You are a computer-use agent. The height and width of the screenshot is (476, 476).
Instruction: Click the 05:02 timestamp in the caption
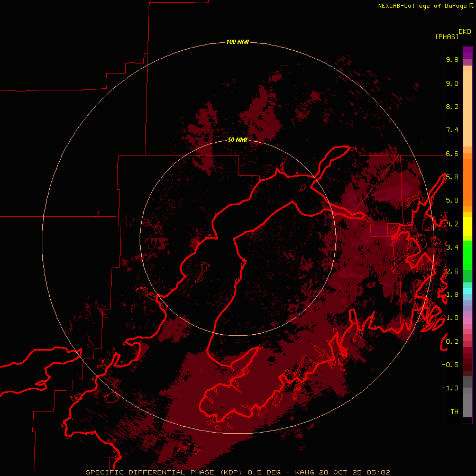(378, 472)
